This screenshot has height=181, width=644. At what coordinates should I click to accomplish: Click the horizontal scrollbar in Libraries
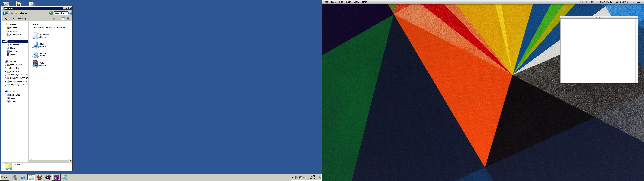50,161
